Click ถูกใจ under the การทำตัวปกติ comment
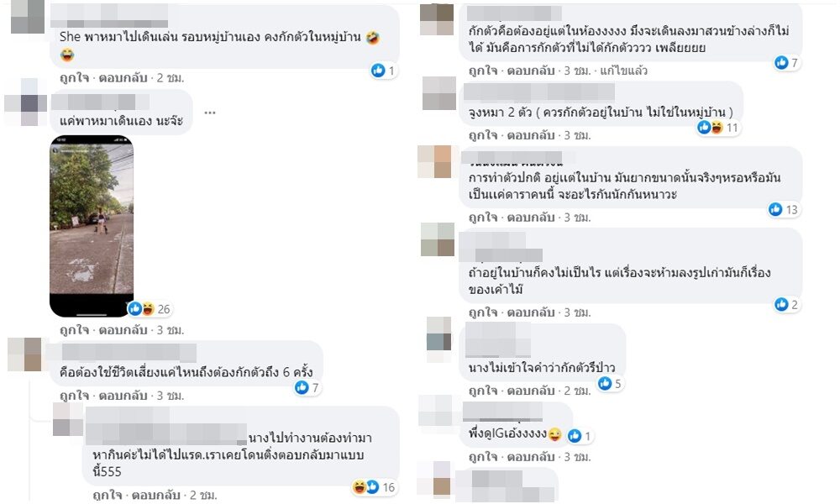Viewport: 840px width, 504px height. tap(483, 218)
